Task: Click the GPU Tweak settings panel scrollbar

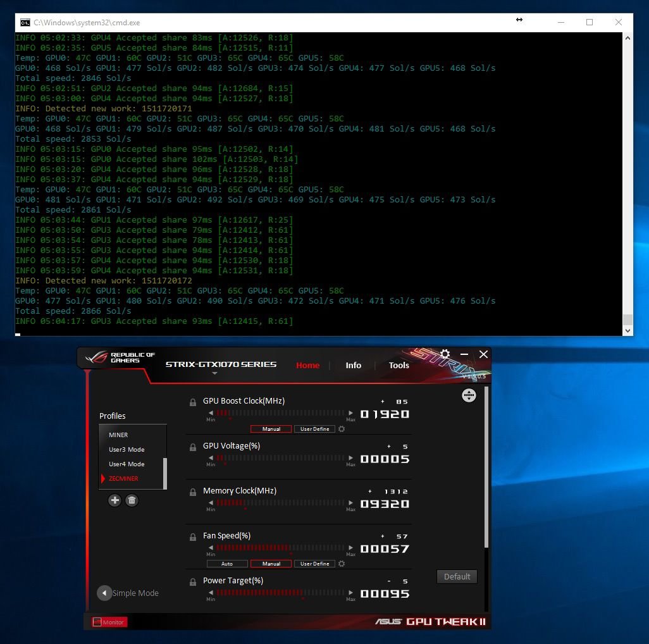Action: click(x=486, y=467)
